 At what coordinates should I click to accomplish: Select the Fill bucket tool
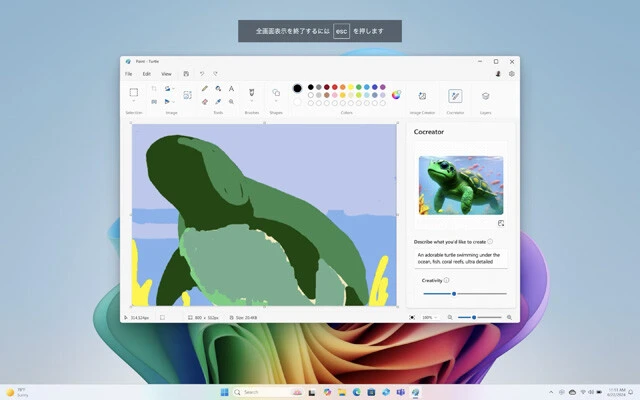(218, 88)
